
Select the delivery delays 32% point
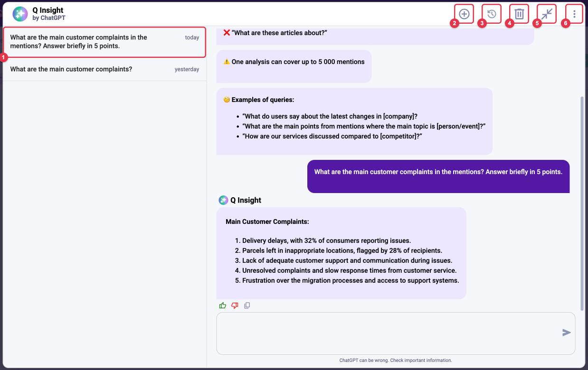[x=326, y=240]
